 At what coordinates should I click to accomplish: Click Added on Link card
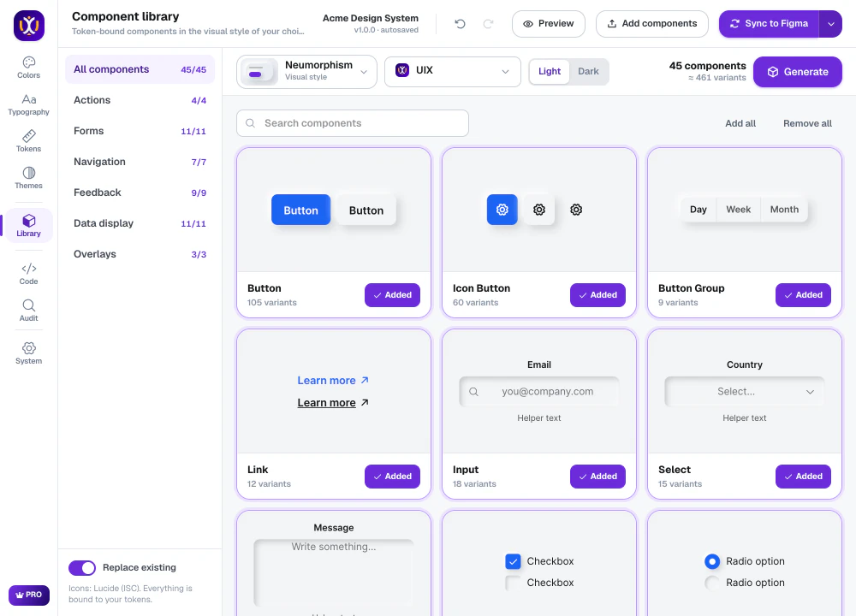pos(393,477)
